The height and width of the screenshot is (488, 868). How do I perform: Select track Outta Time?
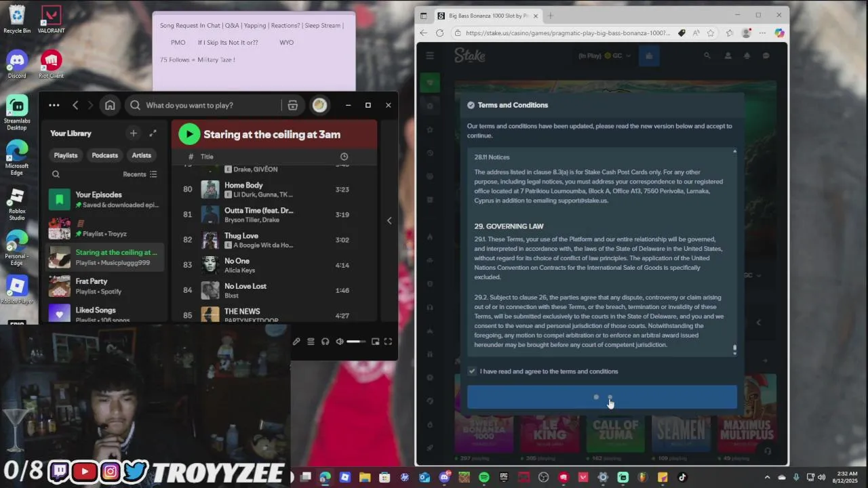point(275,215)
